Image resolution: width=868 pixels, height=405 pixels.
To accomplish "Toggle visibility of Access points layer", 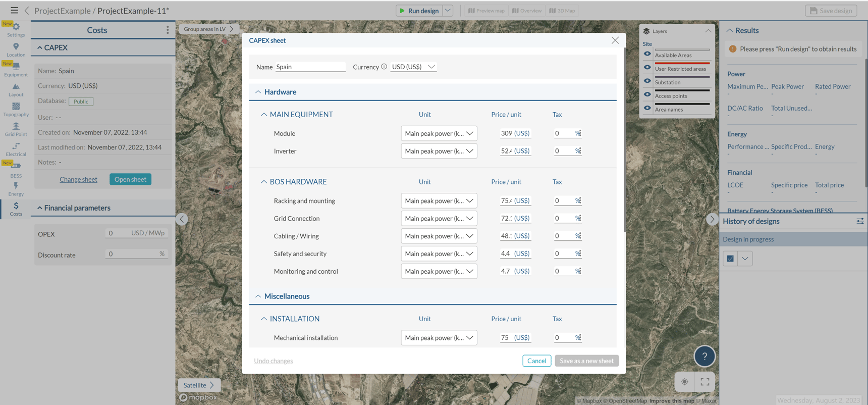I will [647, 94].
